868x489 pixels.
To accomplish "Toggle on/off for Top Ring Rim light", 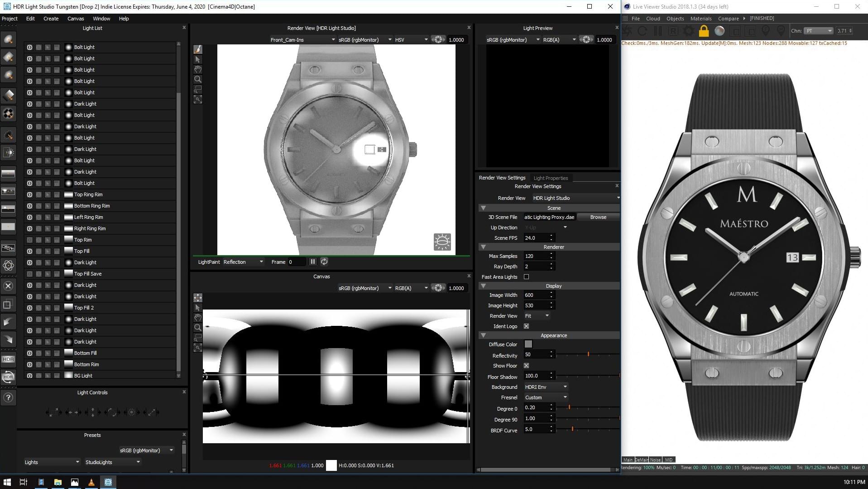I will [x=29, y=194].
